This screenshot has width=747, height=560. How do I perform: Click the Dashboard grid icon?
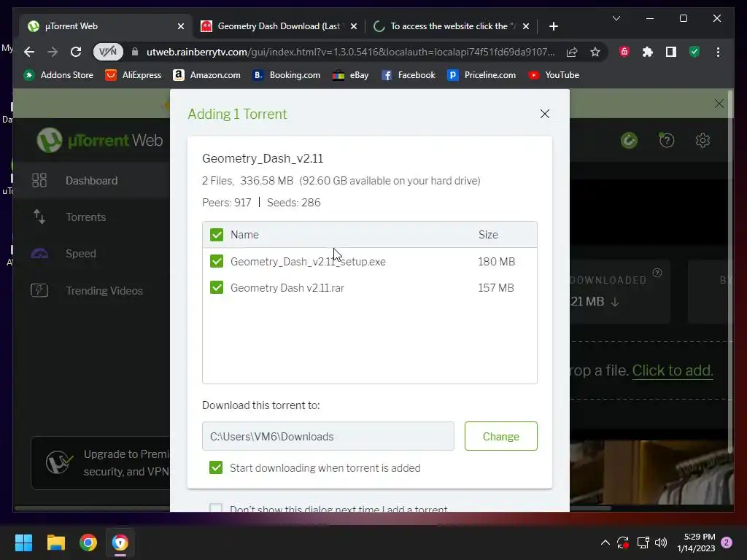pos(39,181)
